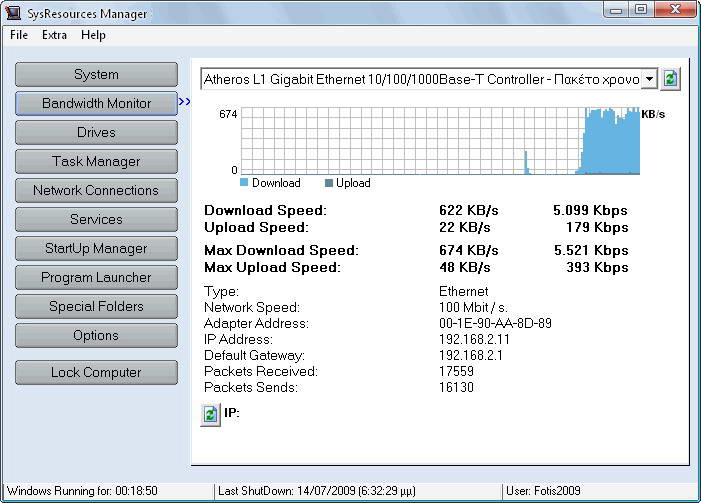This screenshot has height=503, width=701.
Task: Open the Services section
Action: 96,220
